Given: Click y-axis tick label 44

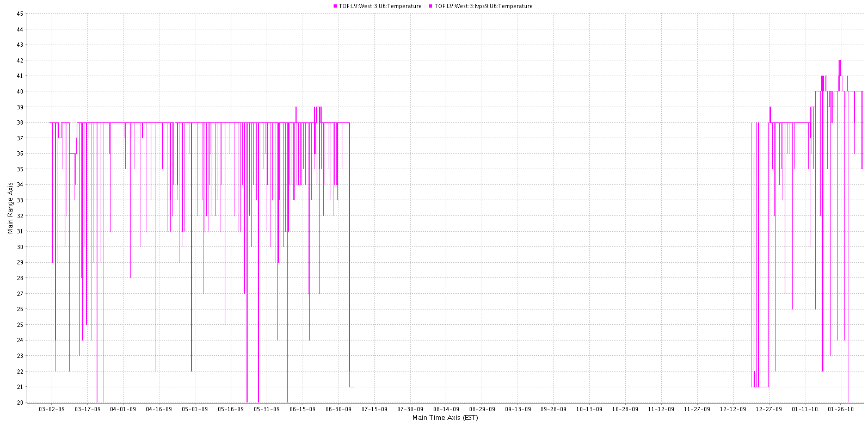Looking at the screenshot, I should (20, 29).
